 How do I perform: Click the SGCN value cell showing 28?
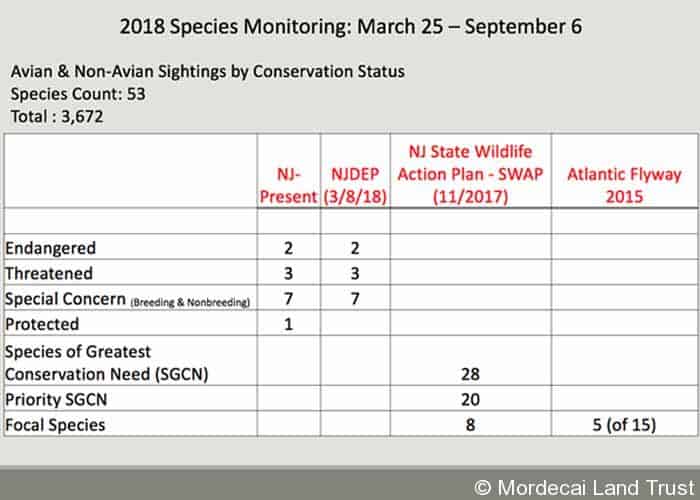(x=470, y=374)
